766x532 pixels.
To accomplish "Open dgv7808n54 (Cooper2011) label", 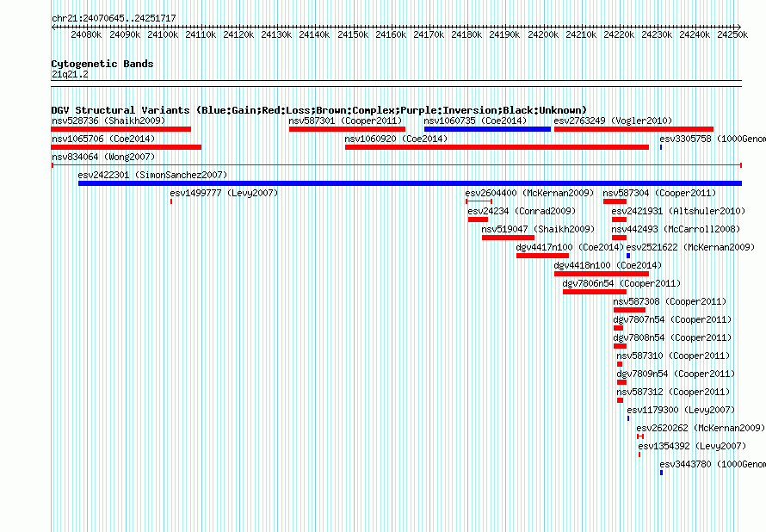I will (x=672, y=337).
